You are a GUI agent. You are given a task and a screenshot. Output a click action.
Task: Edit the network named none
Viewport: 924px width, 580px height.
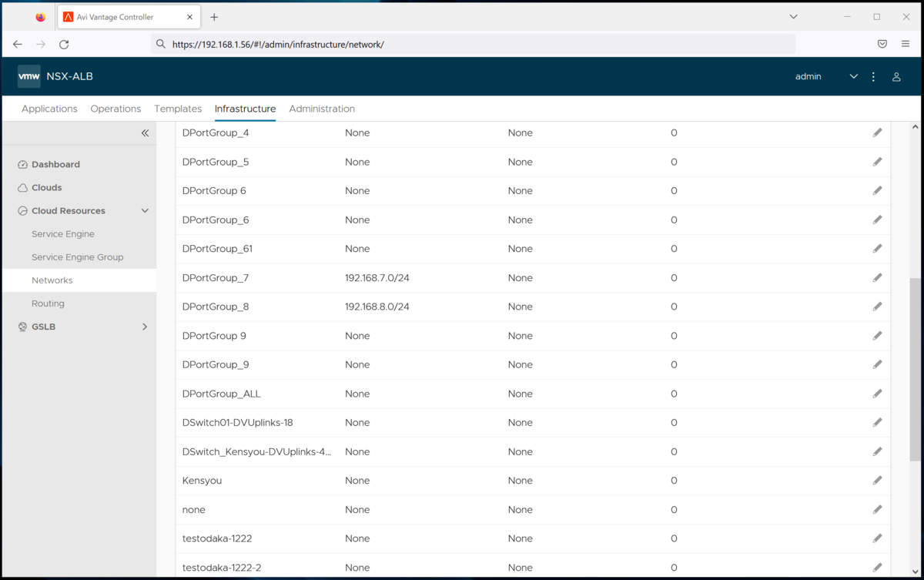[877, 509]
